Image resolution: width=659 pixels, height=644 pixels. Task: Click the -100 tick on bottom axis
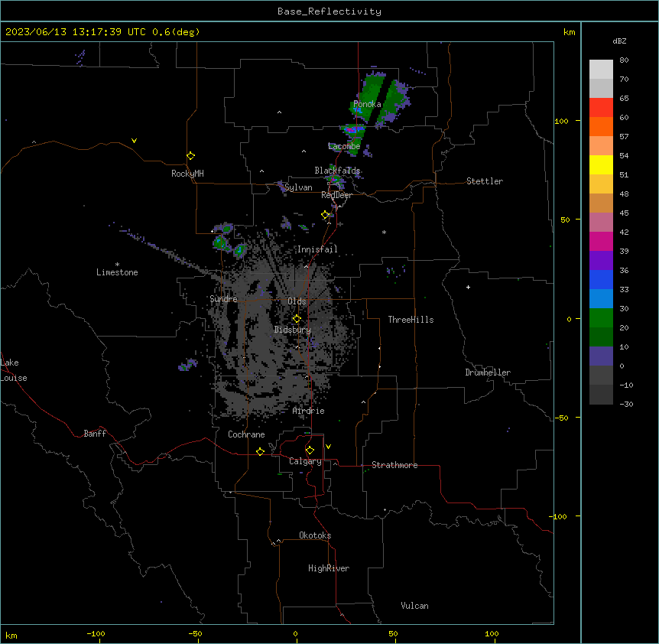pyautogui.click(x=96, y=633)
